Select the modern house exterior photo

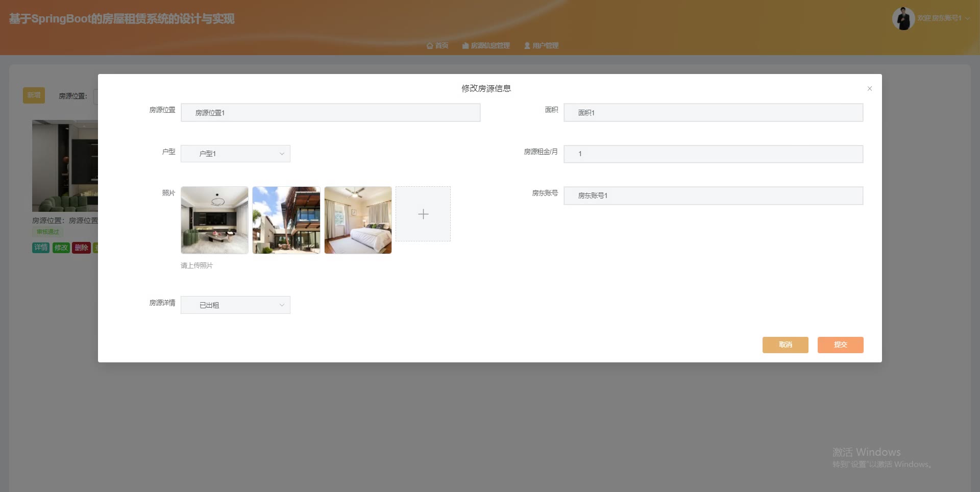[x=286, y=220]
